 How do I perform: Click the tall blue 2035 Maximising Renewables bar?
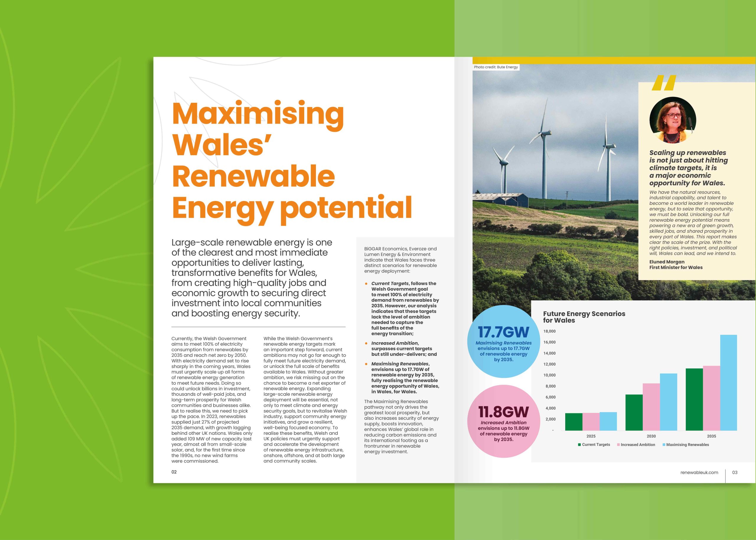[729, 383]
